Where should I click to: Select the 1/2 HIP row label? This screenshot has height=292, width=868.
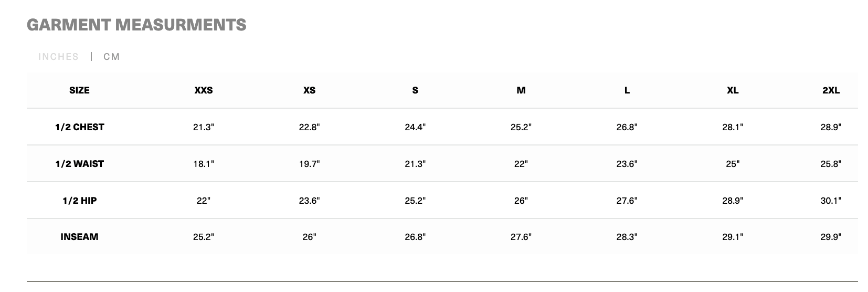point(79,201)
